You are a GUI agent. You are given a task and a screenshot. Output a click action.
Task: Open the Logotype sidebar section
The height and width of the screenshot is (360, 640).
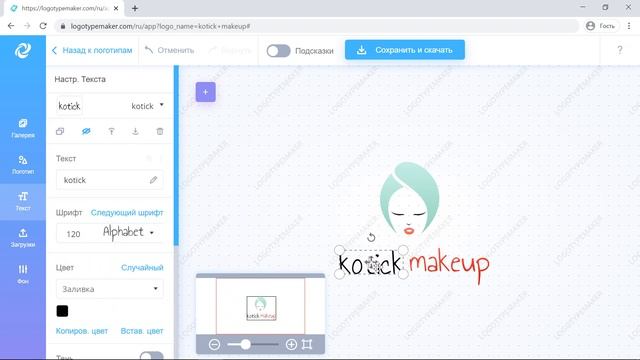pyautogui.click(x=23, y=164)
